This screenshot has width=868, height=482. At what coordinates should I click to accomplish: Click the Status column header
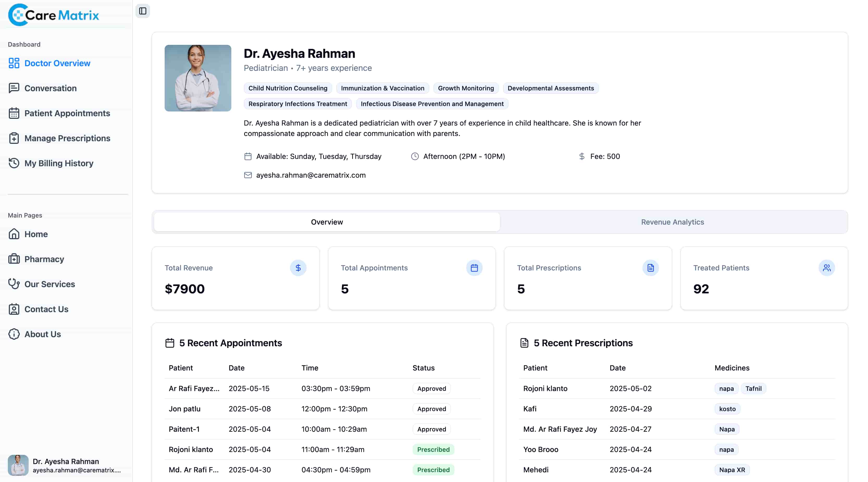click(x=424, y=368)
